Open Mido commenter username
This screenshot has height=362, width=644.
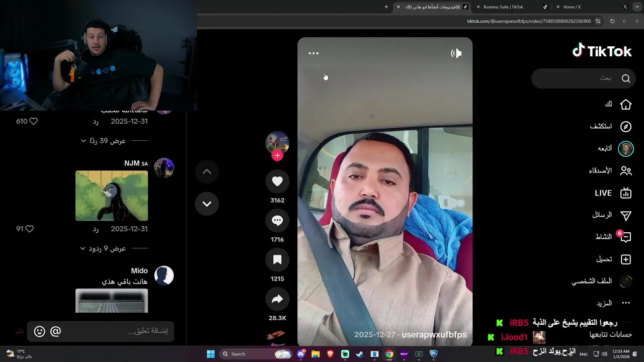point(139,271)
